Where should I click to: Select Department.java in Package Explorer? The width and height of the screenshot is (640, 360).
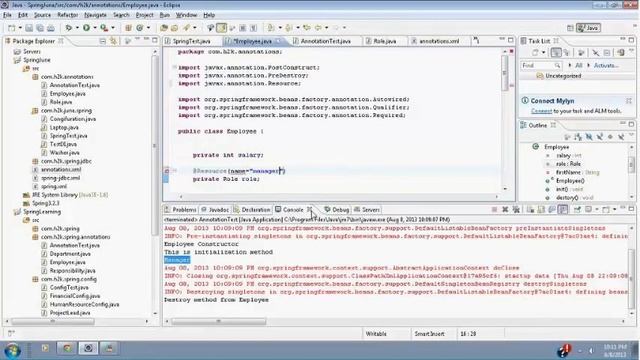(x=70, y=254)
